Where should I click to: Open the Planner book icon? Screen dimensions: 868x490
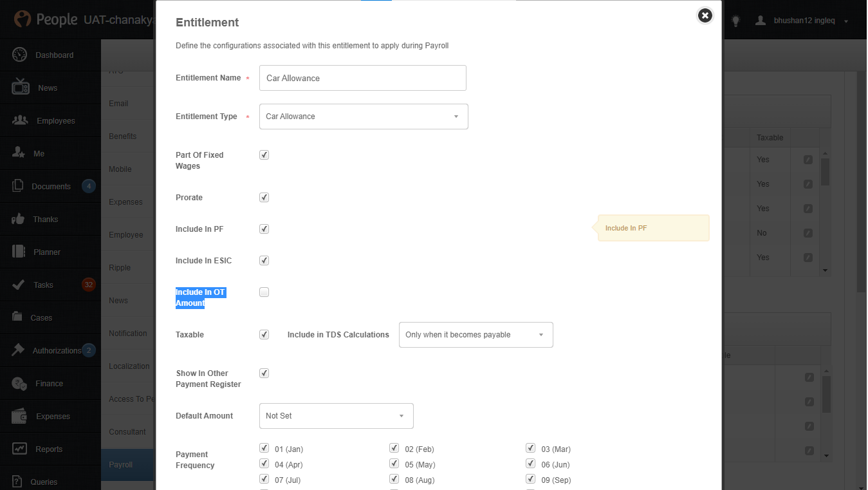point(19,252)
